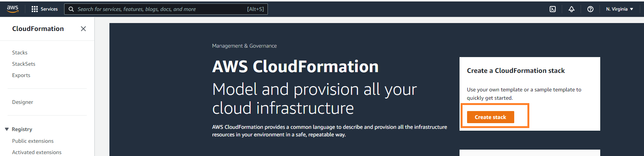Open Exports in the sidebar

coord(21,75)
